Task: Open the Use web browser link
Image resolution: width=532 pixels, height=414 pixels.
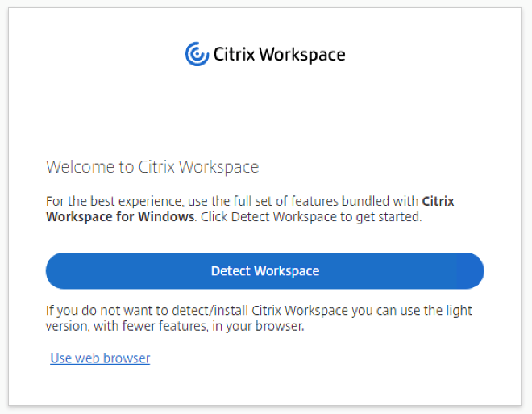Action: pyautogui.click(x=100, y=358)
